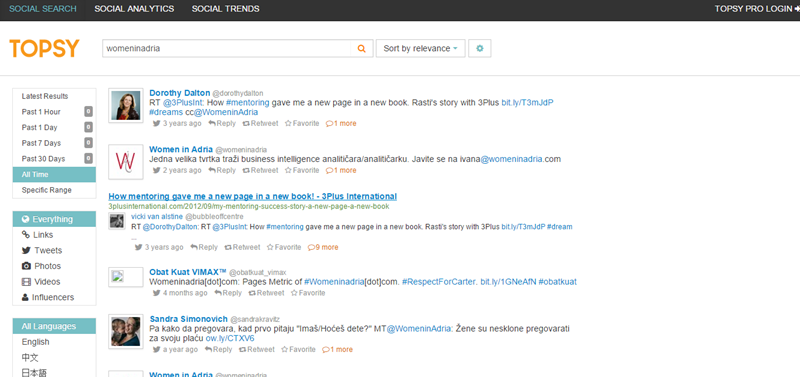Favorite Obat Kuat VIMAX tweet
This screenshot has width=800, height=377.
(308, 293)
